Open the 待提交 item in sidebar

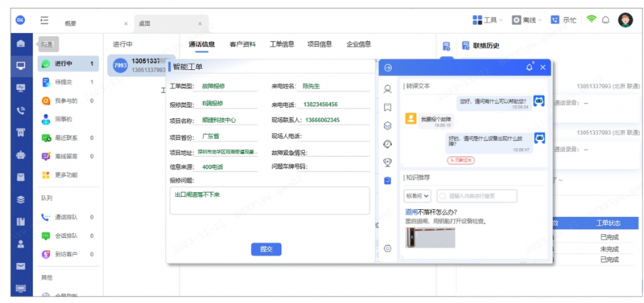click(x=68, y=83)
